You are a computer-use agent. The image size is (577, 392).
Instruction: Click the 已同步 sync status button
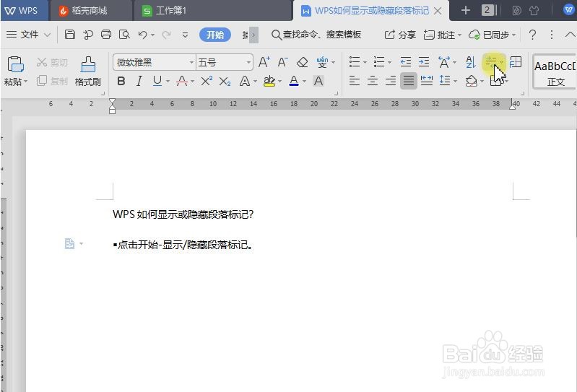(492, 35)
